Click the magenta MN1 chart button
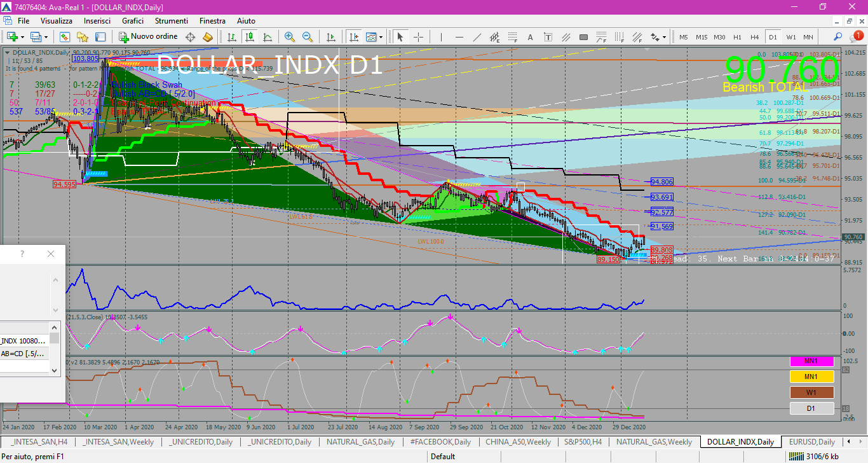Viewport: 868px width, 463px height. (x=811, y=361)
